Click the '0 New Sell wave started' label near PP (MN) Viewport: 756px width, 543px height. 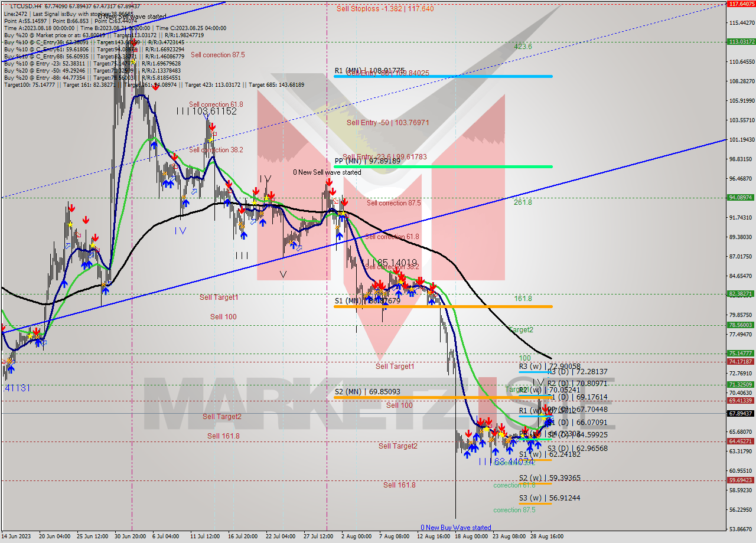(327, 172)
